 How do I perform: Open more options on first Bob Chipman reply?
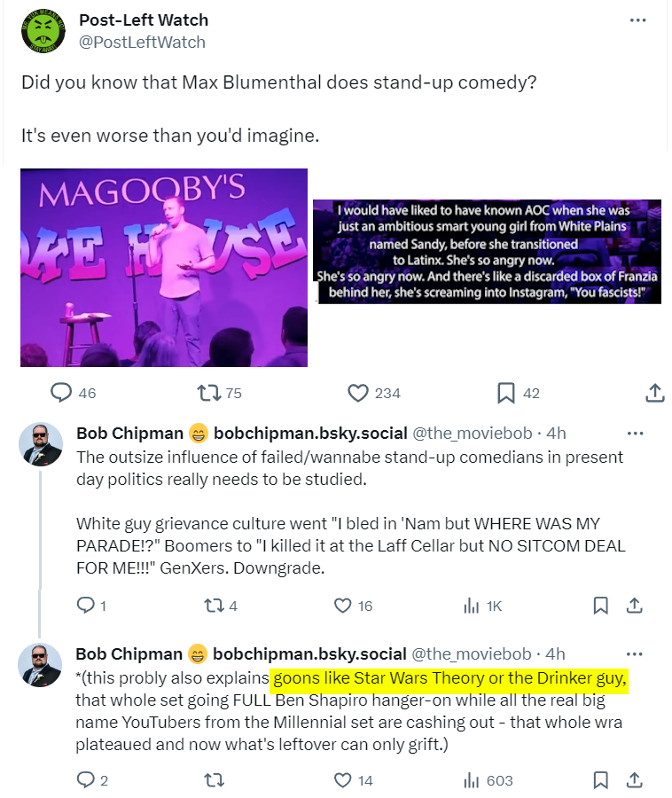[x=636, y=434]
